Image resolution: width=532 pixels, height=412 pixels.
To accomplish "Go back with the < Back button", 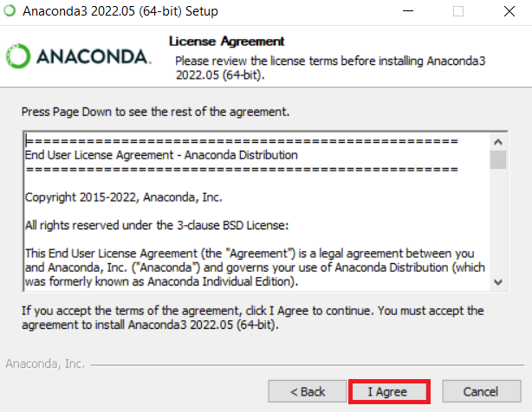I will [x=308, y=392].
